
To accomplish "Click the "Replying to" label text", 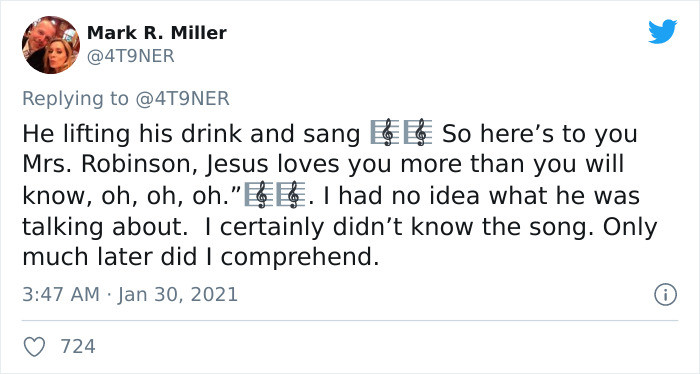I will click(75, 99).
